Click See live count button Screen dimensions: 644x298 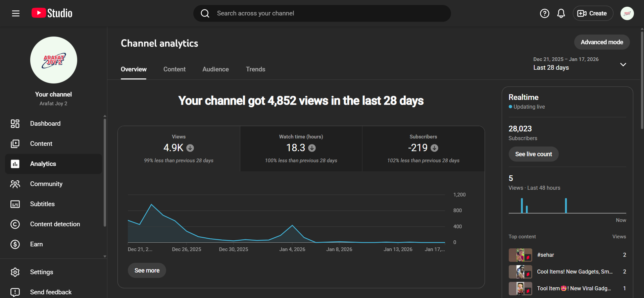(533, 154)
